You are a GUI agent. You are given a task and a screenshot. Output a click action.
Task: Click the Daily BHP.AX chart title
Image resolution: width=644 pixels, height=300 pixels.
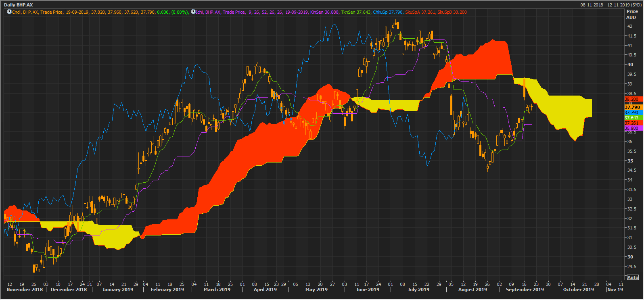click(19, 5)
